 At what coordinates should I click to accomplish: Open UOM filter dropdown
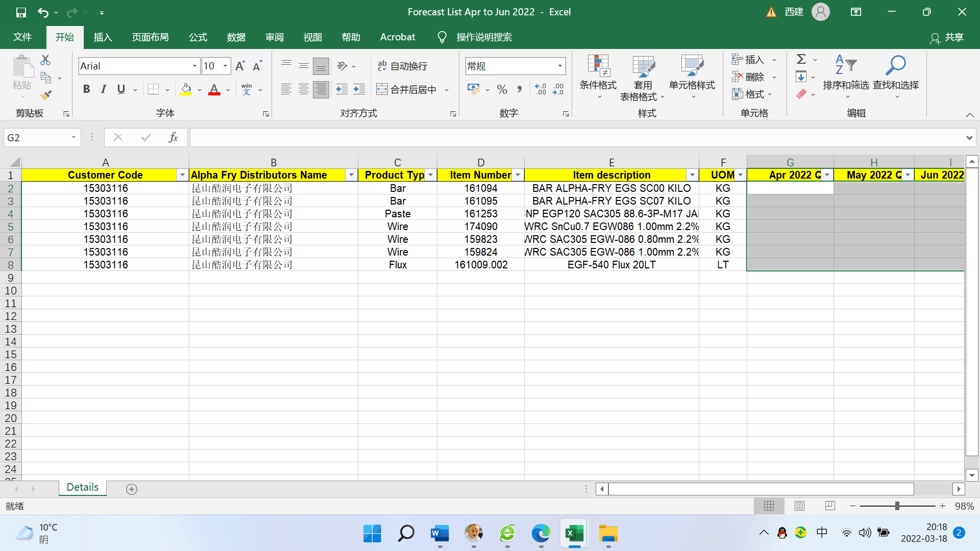click(x=740, y=175)
